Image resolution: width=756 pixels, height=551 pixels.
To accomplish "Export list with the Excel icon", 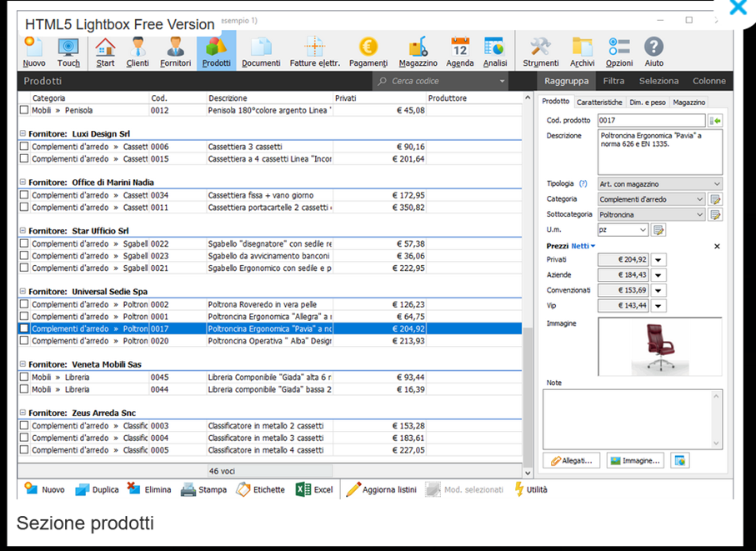I will (x=313, y=489).
